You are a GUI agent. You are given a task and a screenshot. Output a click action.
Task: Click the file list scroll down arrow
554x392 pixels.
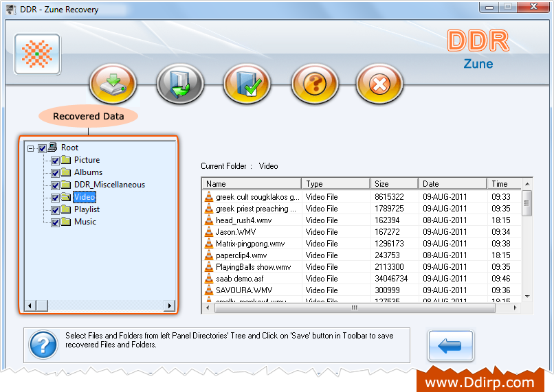click(527, 297)
